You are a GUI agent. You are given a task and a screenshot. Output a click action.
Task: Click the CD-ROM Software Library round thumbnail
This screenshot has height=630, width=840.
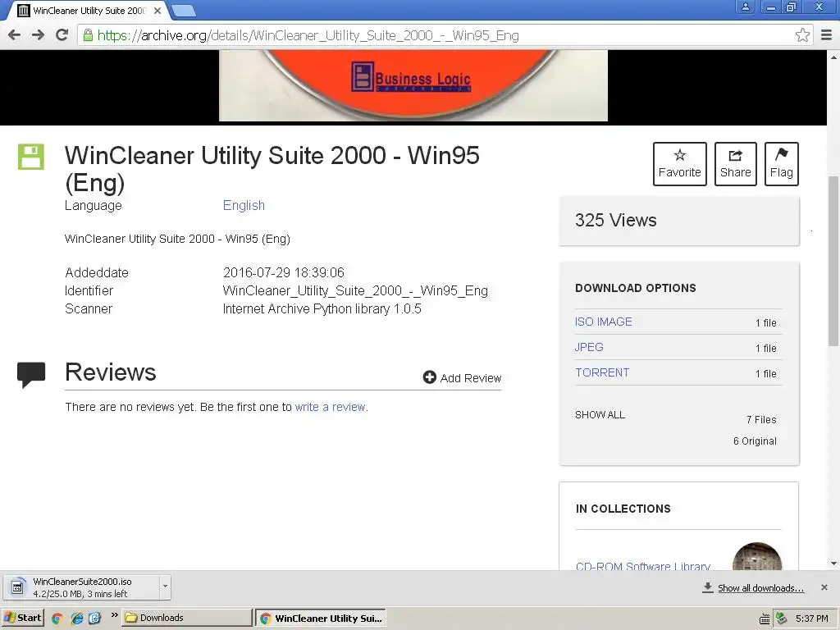[x=757, y=557]
